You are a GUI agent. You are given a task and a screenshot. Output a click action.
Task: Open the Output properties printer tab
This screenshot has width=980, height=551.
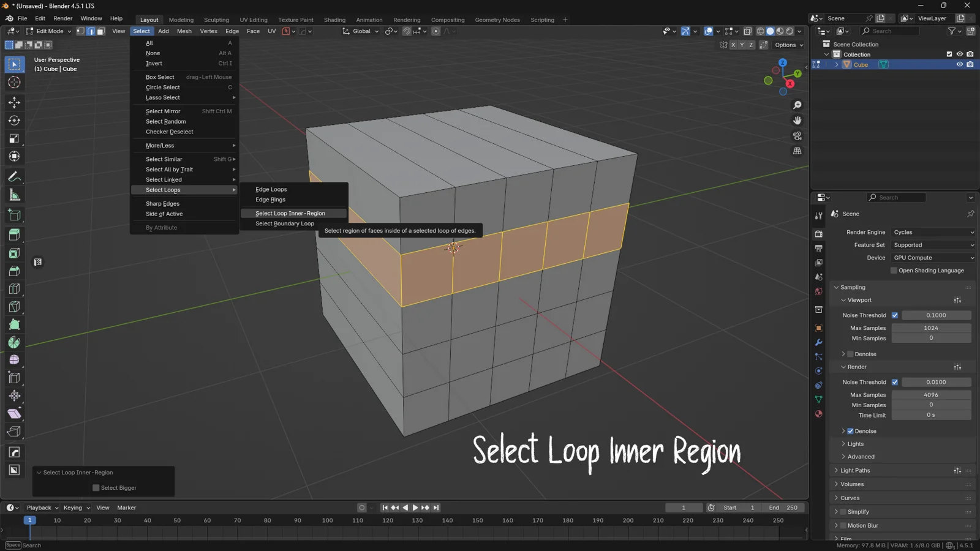tap(818, 249)
